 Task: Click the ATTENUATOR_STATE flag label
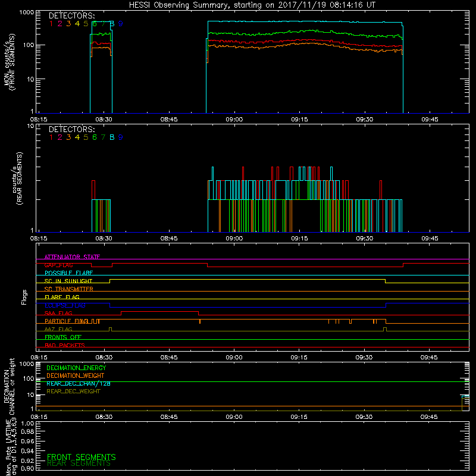click(72, 257)
